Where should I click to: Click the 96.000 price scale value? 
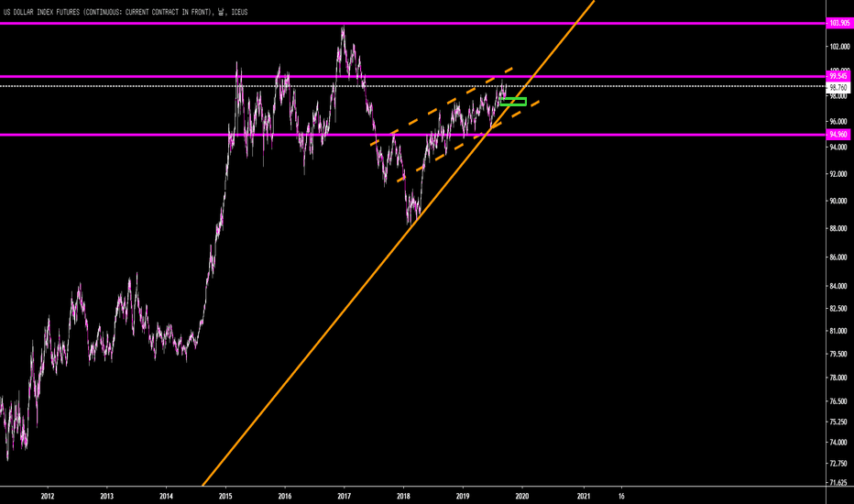pos(838,122)
